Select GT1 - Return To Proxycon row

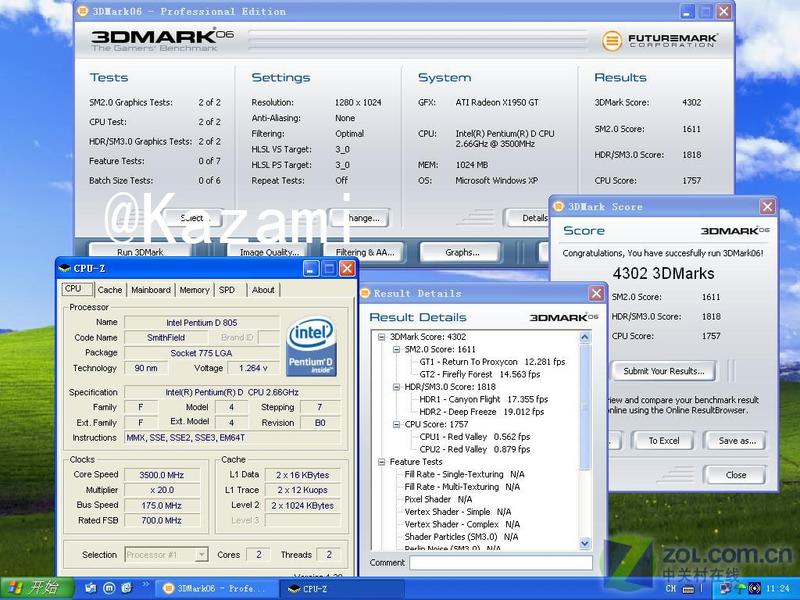492,362
